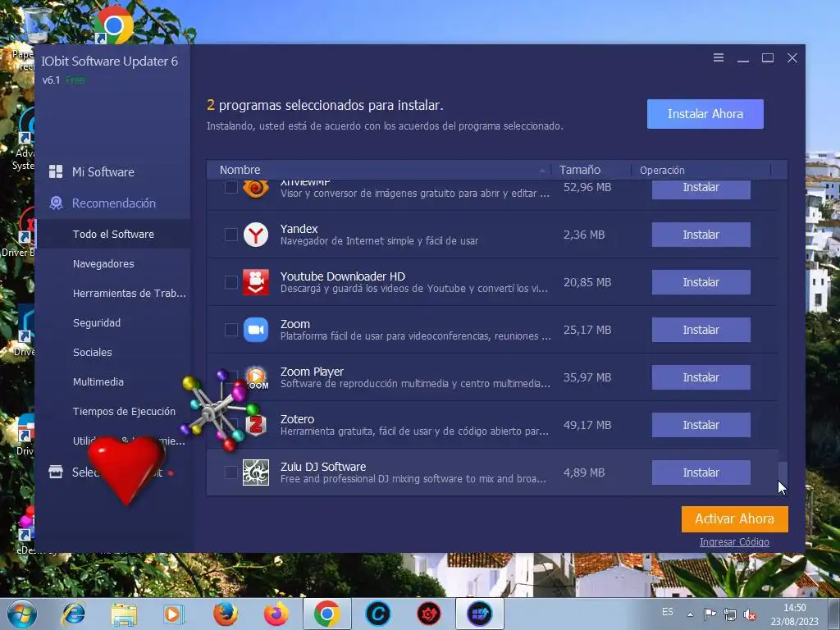Click the Recomendación badge icon
The image size is (840, 630).
pos(56,203)
